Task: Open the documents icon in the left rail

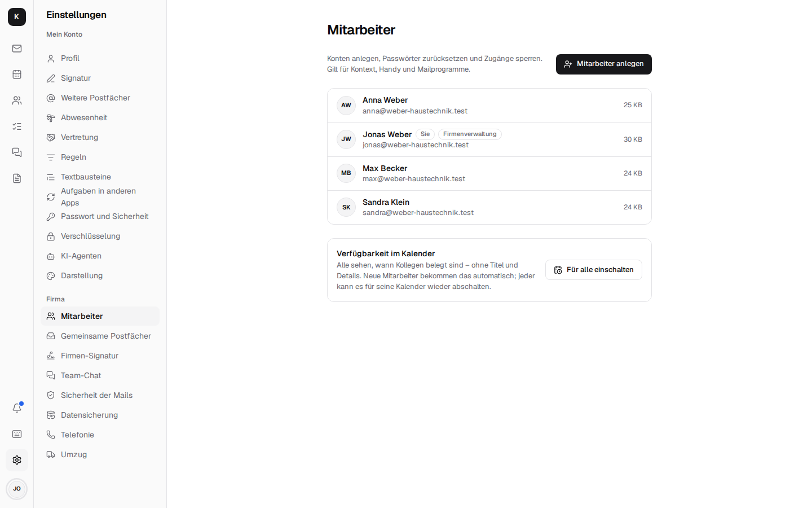Action: (x=17, y=178)
